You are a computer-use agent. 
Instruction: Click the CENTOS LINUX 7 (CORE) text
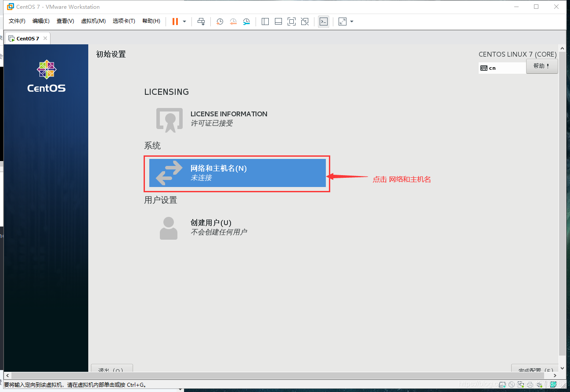tap(517, 54)
